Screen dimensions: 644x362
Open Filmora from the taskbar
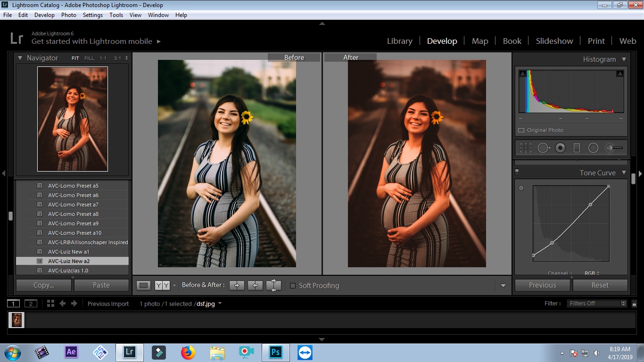(x=159, y=352)
